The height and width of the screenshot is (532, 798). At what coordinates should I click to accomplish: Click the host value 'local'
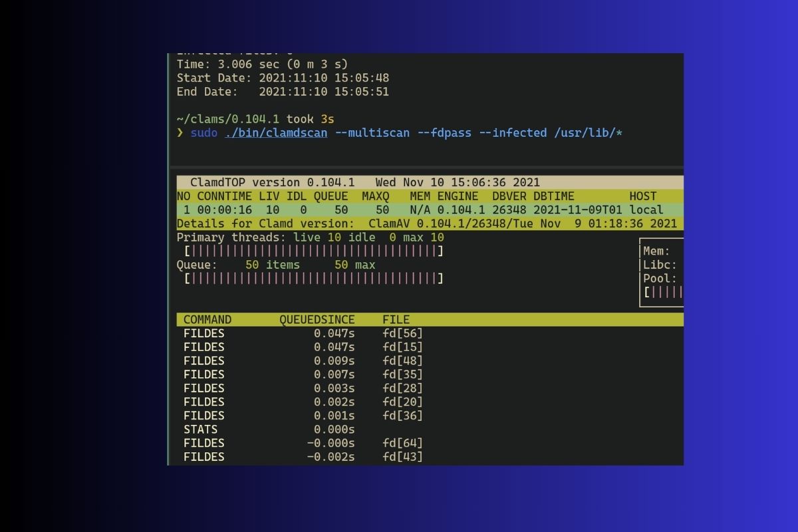(x=646, y=209)
